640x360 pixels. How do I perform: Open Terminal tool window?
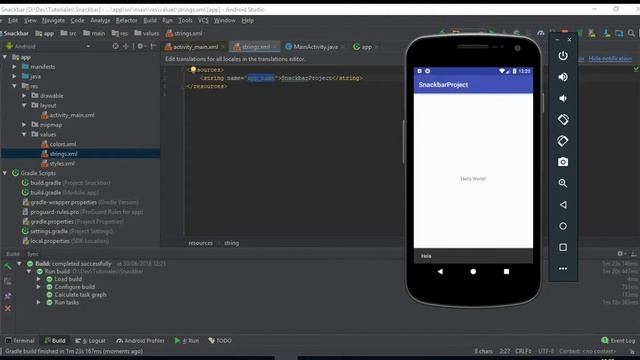pos(20,340)
